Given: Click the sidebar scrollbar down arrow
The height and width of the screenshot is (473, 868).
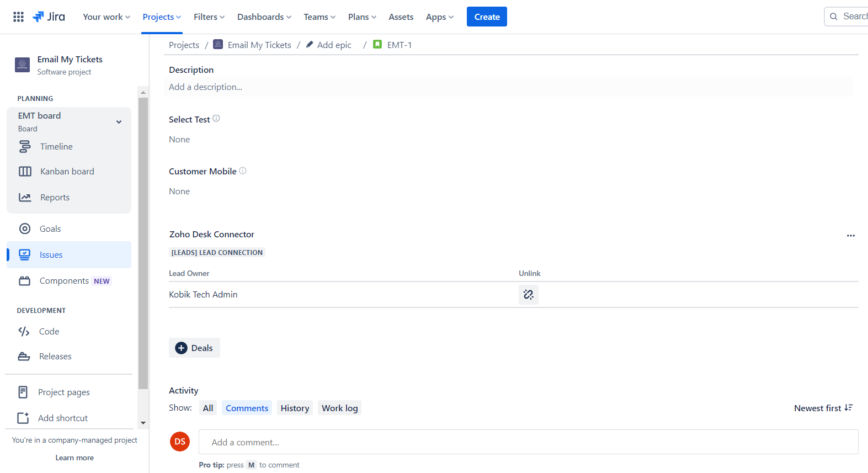Looking at the screenshot, I should point(143,423).
